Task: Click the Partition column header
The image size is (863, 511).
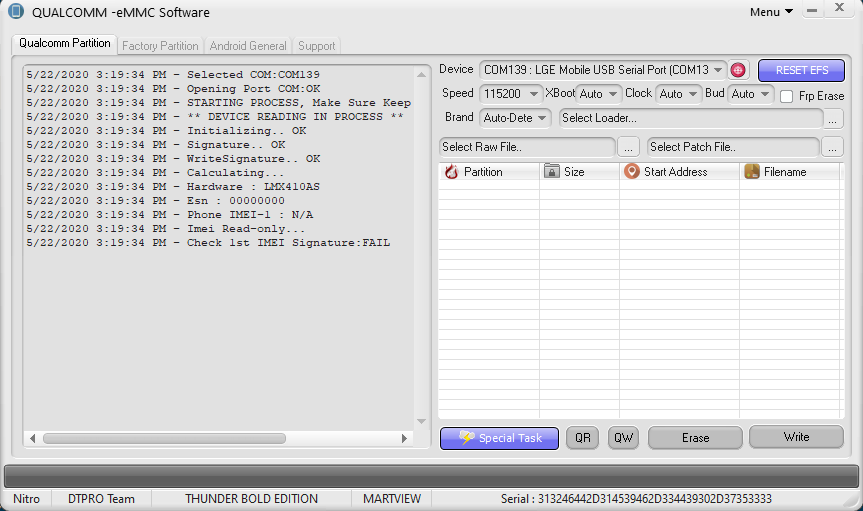Action: pos(489,172)
